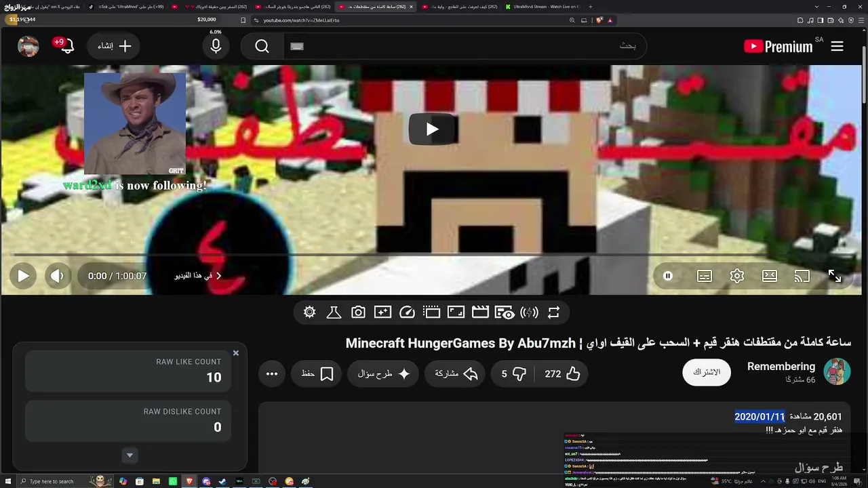Open the إنشاء create button

(114, 46)
